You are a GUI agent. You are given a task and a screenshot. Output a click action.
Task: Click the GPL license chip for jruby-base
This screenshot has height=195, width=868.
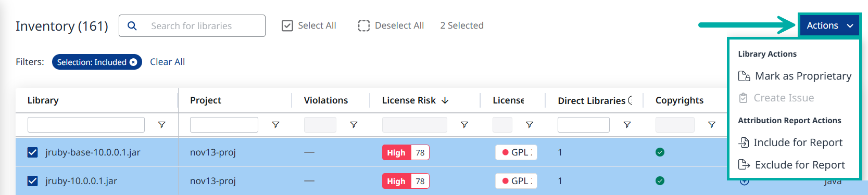point(516,152)
